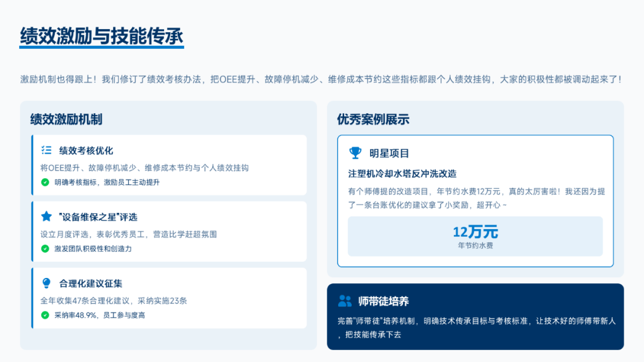Click the trophy icon beside 明星项目
Image resolution: width=644 pixels, height=362 pixels.
pos(355,153)
